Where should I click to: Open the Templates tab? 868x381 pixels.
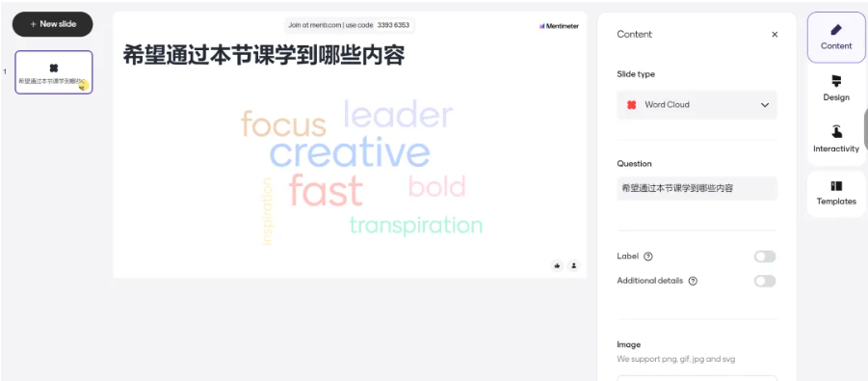pyautogui.click(x=836, y=194)
